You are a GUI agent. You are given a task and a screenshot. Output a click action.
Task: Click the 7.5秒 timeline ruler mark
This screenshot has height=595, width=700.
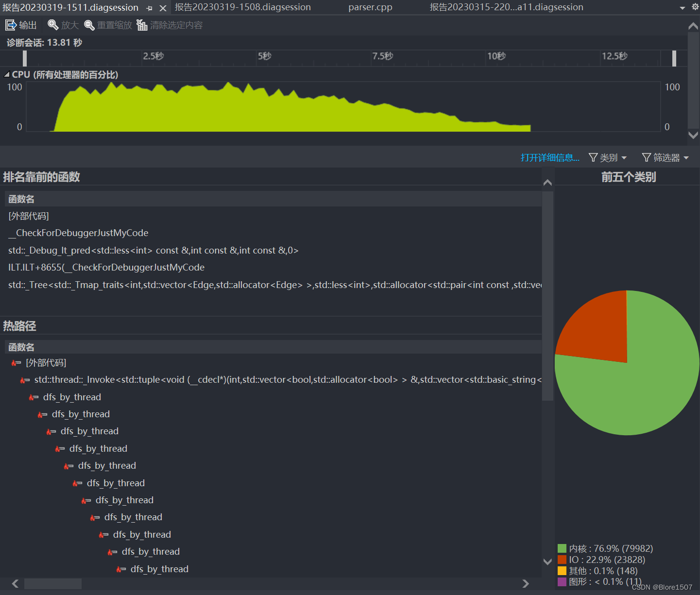383,56
